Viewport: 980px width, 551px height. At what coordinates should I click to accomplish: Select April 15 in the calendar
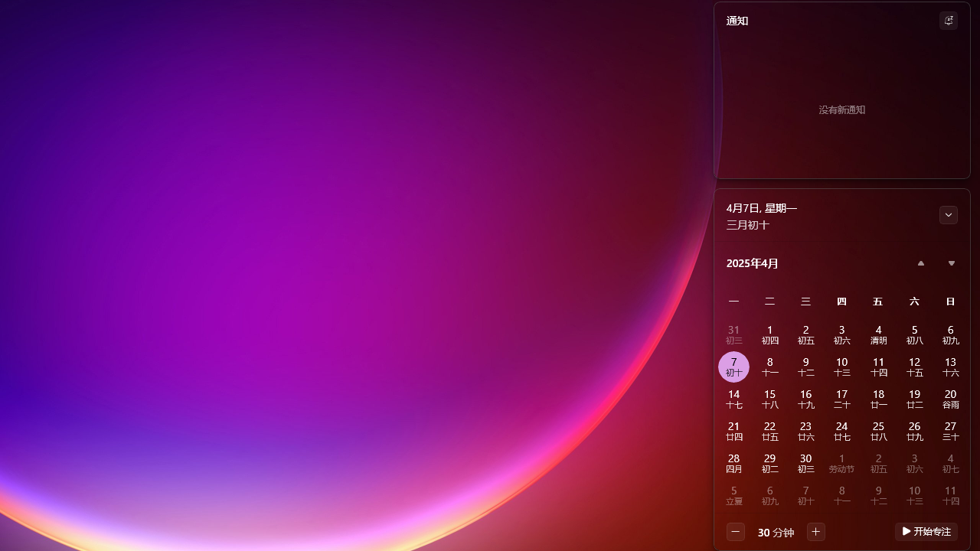(x=769, y=399)
